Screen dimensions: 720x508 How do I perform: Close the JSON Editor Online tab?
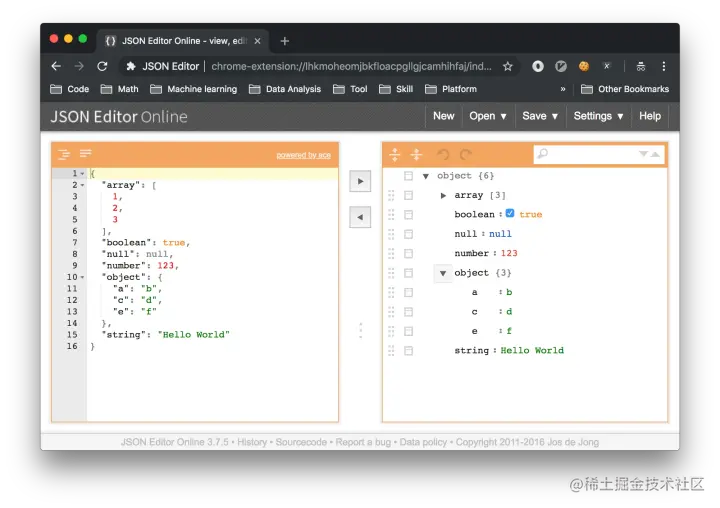[258, 41]
